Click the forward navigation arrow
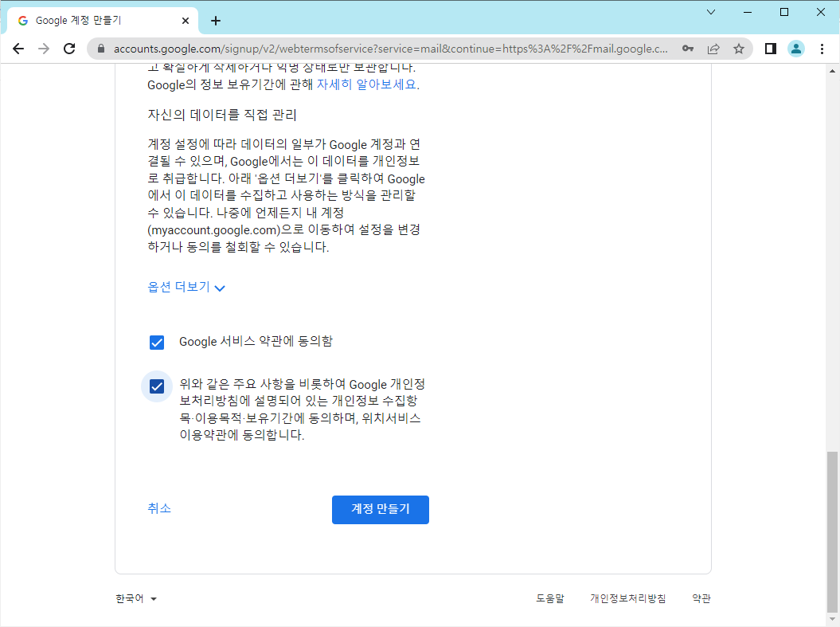 pyautogui.click(x=44, y=49)
